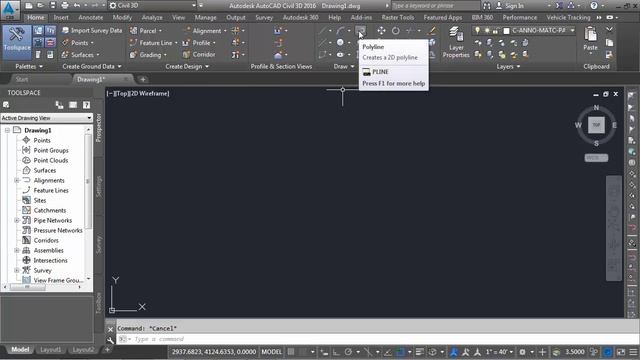Expand the Assemblies tree node
Screen dimensions: 640x360
tap(17, 250)
